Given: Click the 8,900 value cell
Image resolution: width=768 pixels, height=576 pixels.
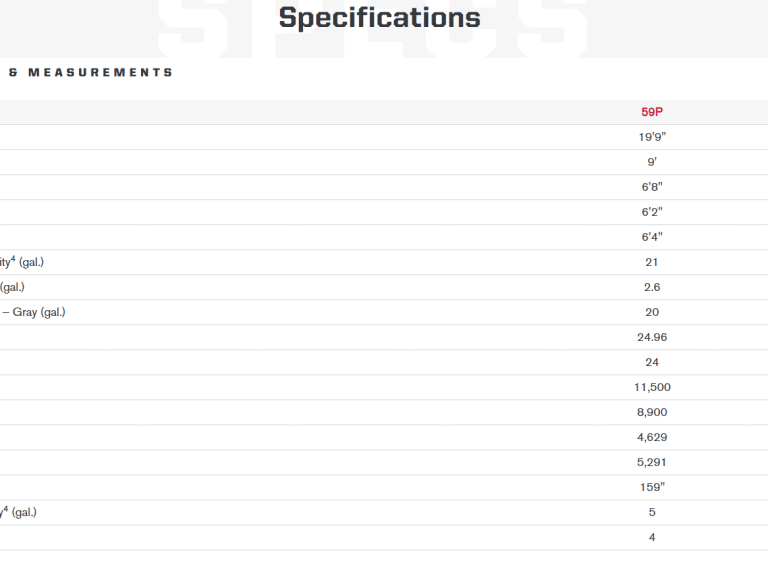Looking at the screenshot, I should click(652, 412).
